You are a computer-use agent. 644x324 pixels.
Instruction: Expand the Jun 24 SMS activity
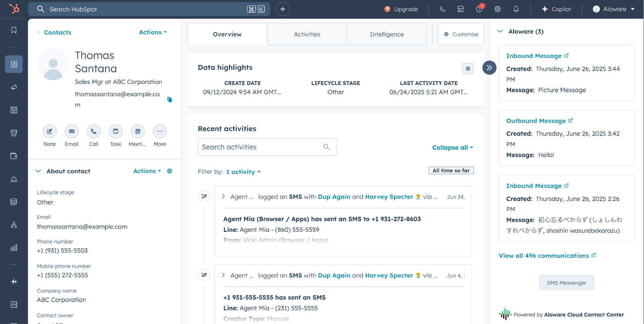point(223,196)
